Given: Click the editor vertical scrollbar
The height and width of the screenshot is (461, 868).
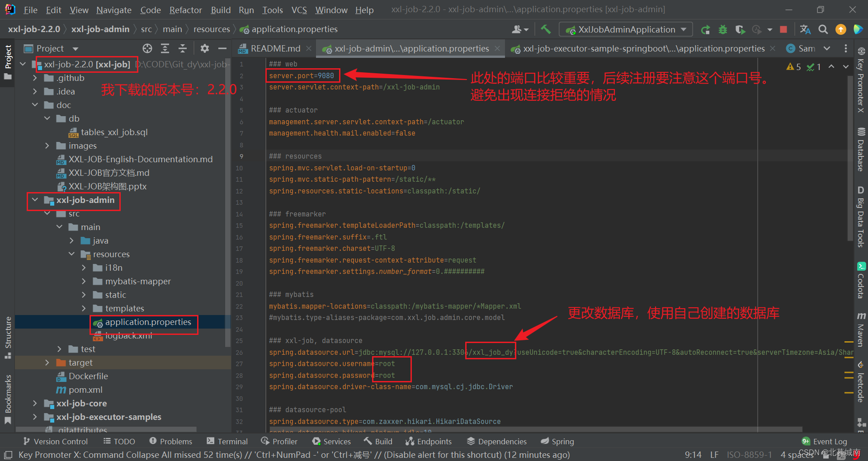Looking at the screenshot, I should [850, 158].
